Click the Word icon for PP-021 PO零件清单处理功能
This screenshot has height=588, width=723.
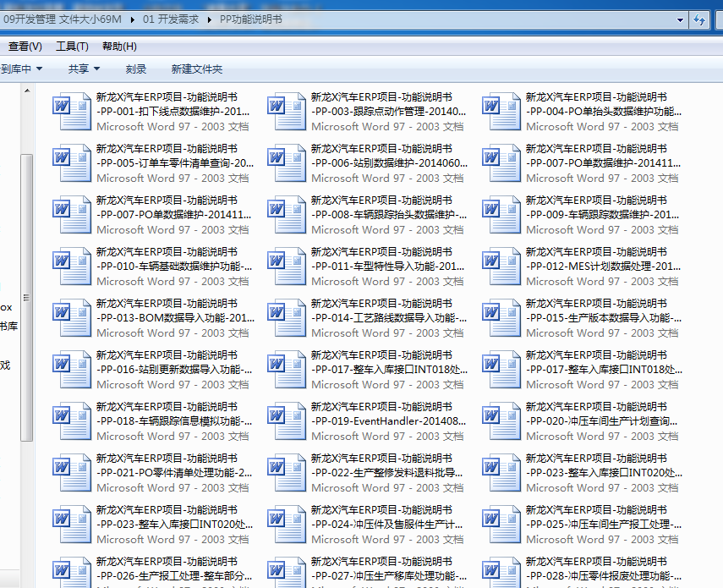(72, 473)
